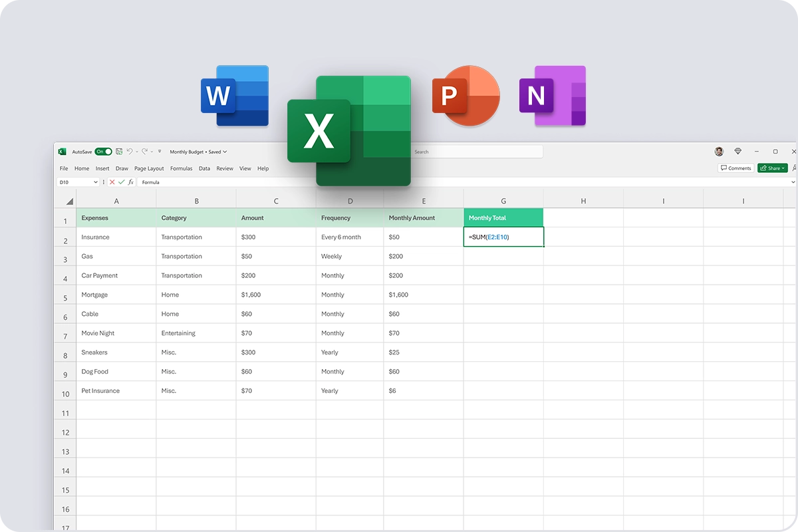Switch to the Page Layout tab
The image size is (798, 532).
point(149,169)
